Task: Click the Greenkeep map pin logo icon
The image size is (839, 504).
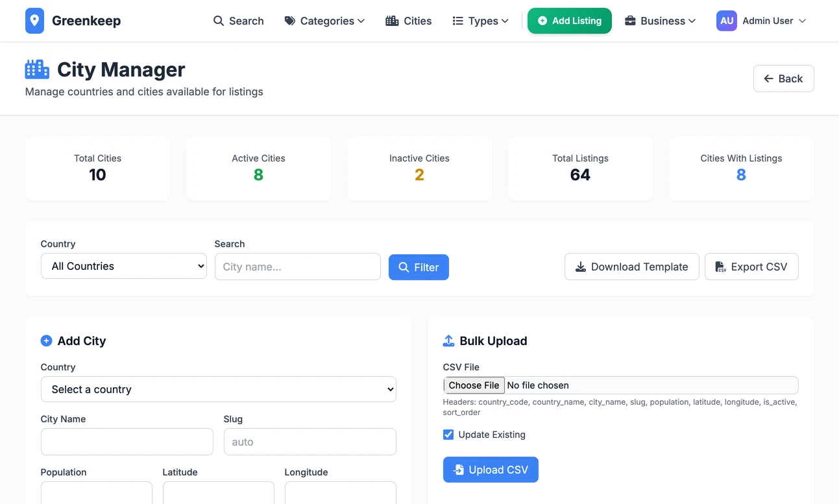Action: 34,21
